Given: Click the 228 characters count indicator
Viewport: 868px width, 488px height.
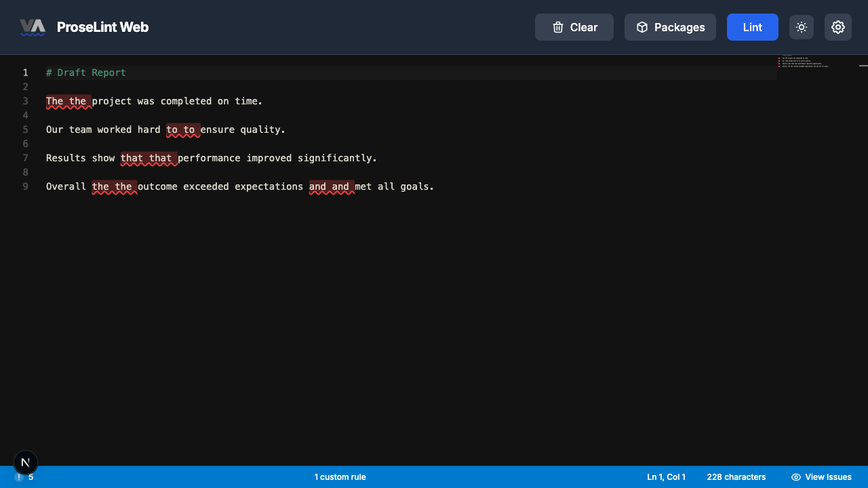Looking at the screenshot, I should pos(736,477).
